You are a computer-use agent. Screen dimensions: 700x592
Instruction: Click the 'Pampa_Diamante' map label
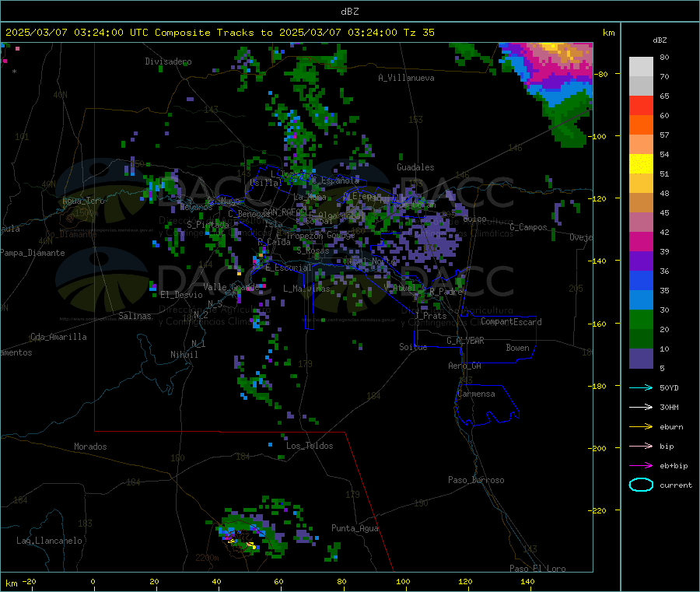coord(33,253)
